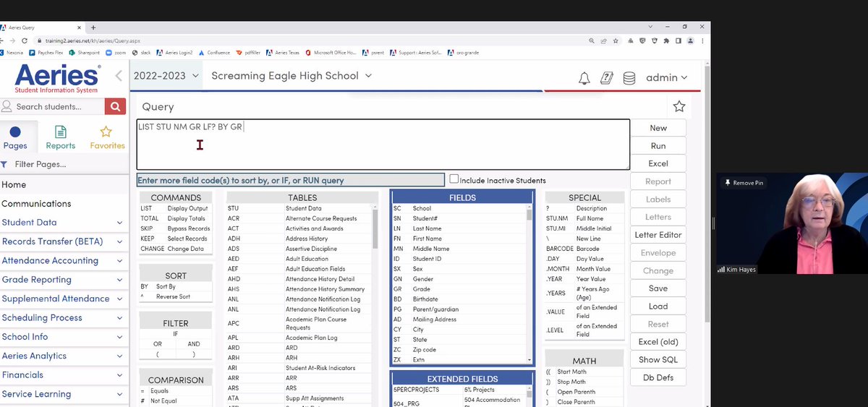Viewport: 868px width, 407px height.
Task: Open the 2022-2023 year dropdown
Action: [166, 76]
